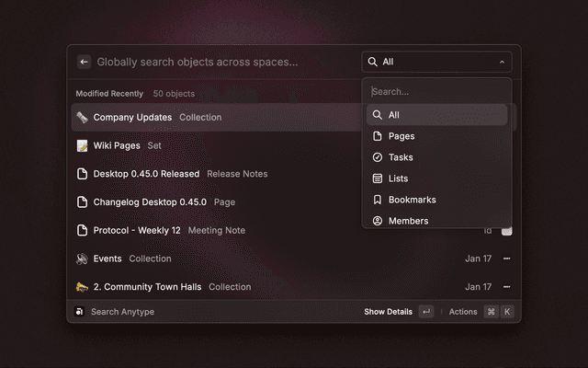Choose Bookmarks from the type filter
Screen dimensions: 588x368
point(412,200)
